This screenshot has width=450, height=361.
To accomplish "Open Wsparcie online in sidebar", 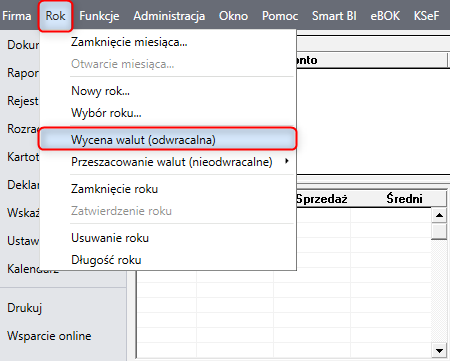I will point(49,336).
